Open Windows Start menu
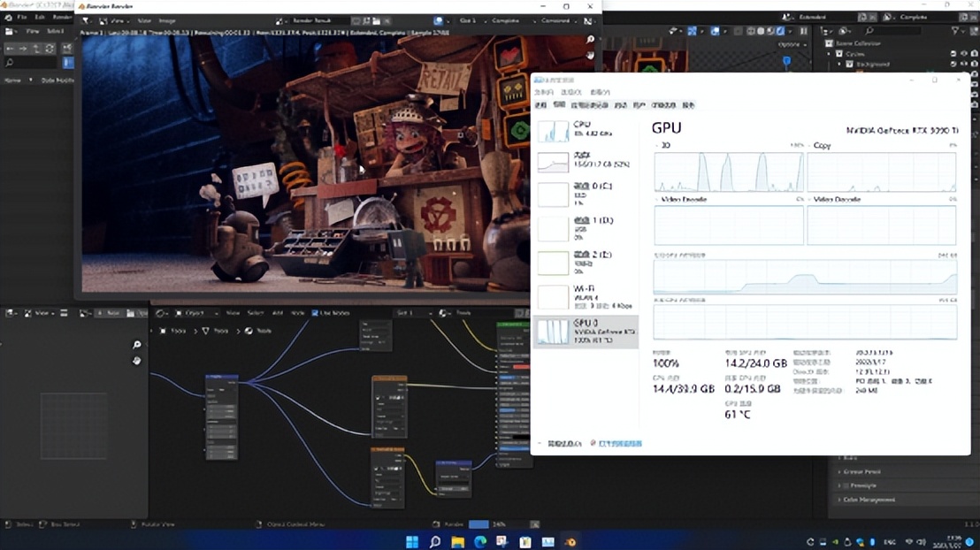Viewport: 980px width, 550px height. (x=412, y=541)
